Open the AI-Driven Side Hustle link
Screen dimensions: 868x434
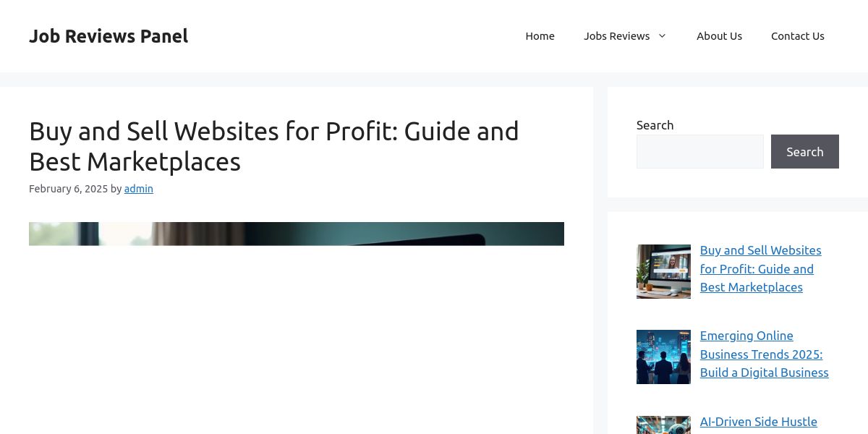pyautogui.click(x=758, y=422)
